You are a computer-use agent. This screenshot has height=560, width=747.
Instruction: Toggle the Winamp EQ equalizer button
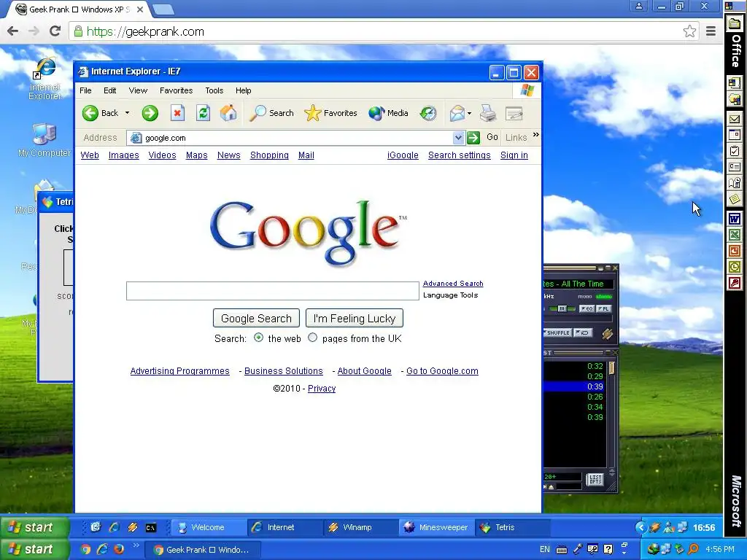coord(587,308)
